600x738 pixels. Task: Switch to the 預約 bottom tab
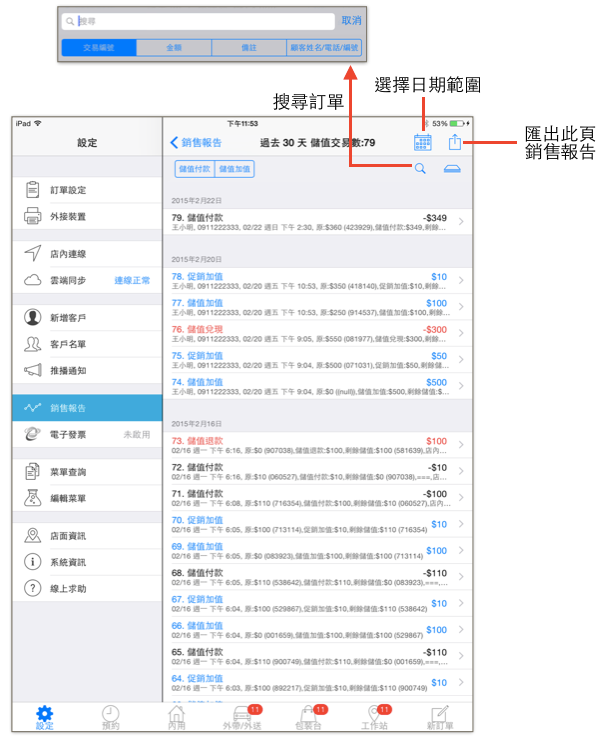point(111,717)
